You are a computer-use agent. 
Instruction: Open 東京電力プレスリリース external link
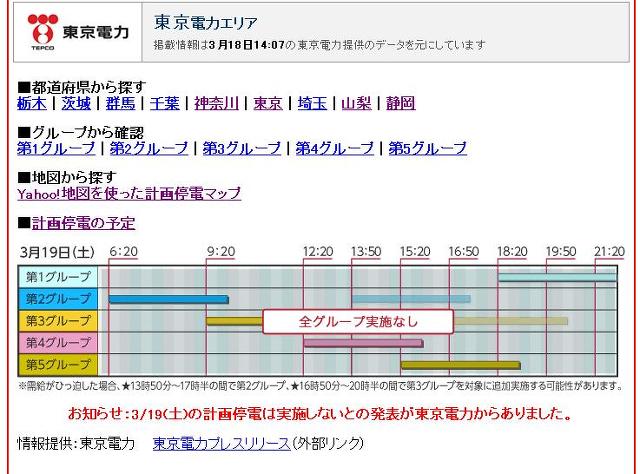(221, 443)
